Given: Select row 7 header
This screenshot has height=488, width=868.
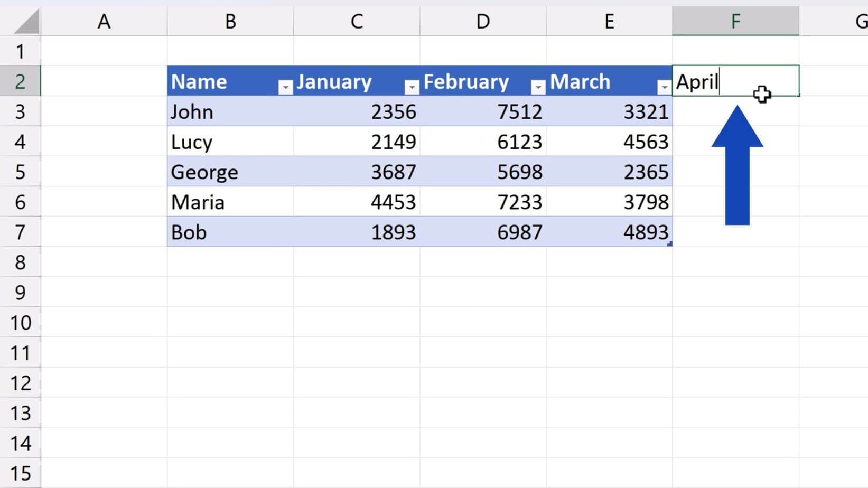Looking at the screenshot, I should pyautogui.click(x=20, y=232).
